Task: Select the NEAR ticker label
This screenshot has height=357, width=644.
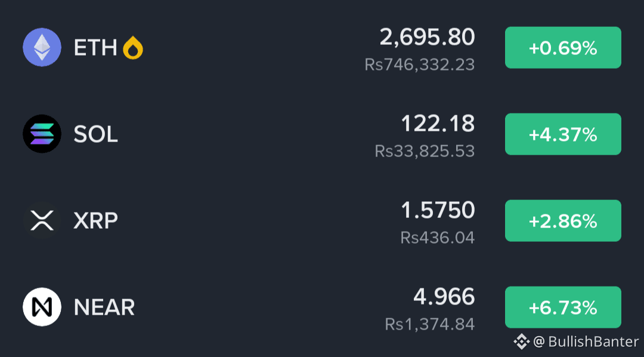Action: click(104, 307)
